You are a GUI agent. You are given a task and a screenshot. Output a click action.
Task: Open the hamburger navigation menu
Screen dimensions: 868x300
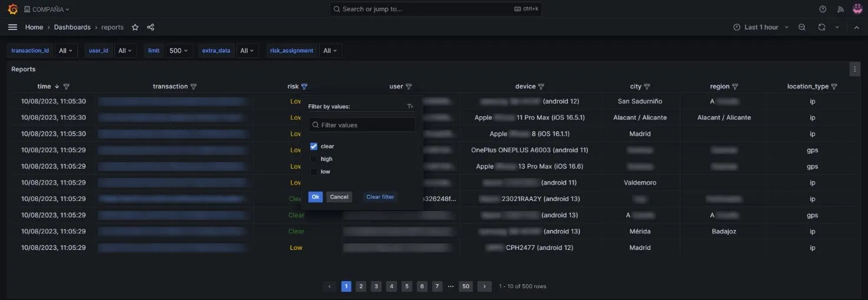tap(12, 27)
